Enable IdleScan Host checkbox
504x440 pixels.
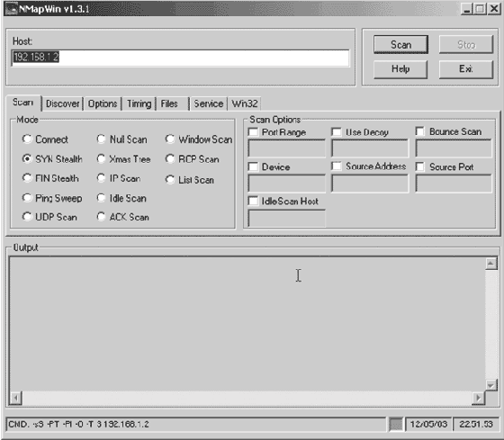[x=253, y=201]
